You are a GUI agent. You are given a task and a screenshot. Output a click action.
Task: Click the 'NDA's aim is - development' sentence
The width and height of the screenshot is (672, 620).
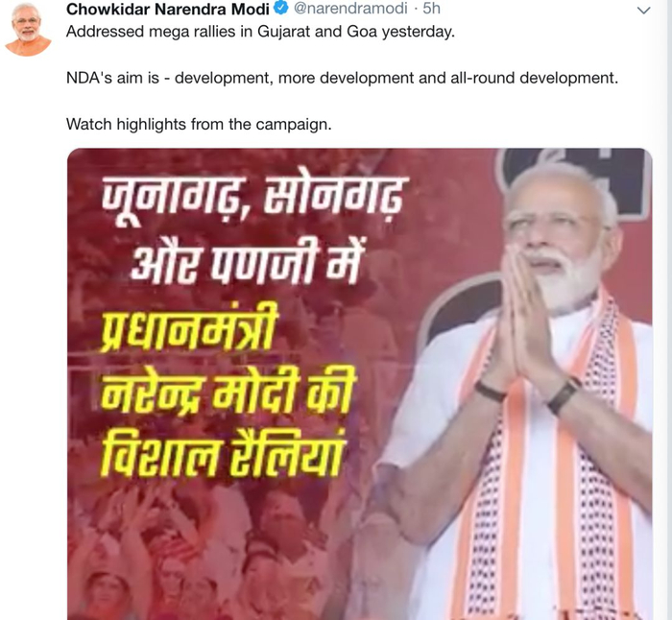(342, 78)
